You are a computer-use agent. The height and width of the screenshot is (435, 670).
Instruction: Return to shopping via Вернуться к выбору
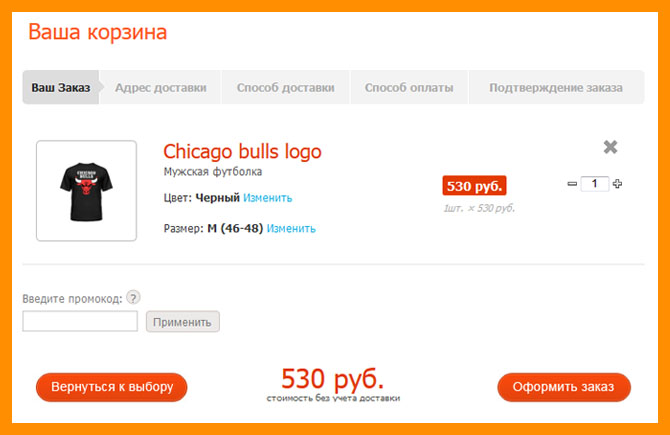click(112, 387)
